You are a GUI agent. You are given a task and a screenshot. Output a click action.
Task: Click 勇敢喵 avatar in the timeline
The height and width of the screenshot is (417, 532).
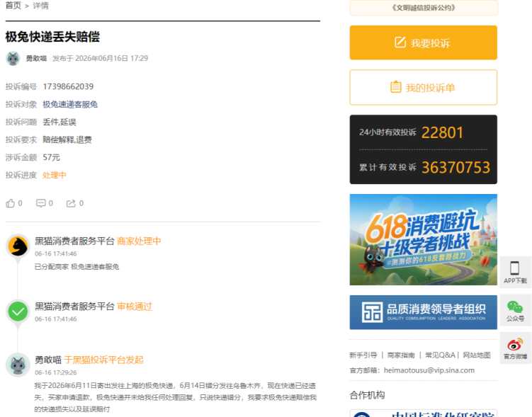(x=18, y=365)
